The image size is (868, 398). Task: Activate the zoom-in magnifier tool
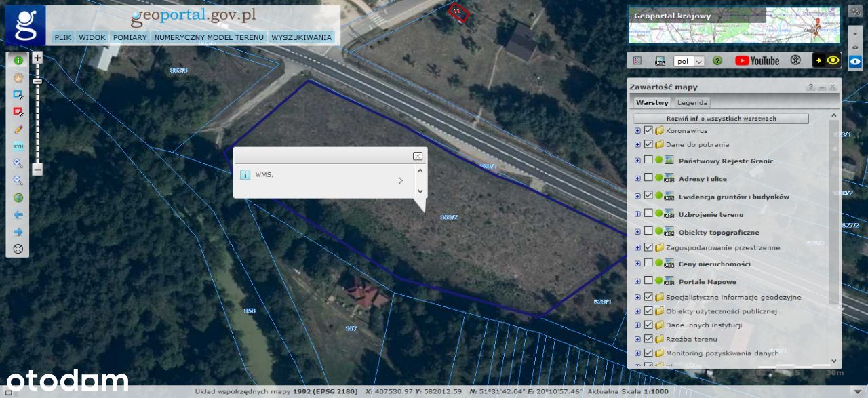click(18, 163)
